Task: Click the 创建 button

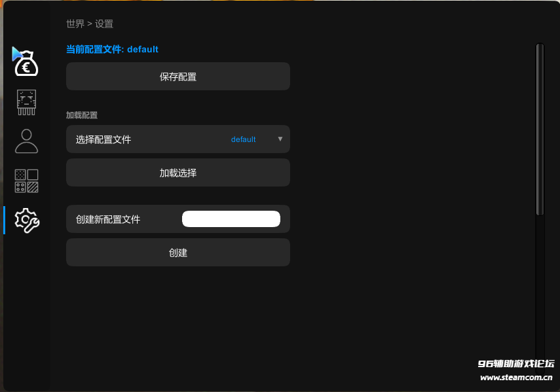Action: click(x=178, y=253)
